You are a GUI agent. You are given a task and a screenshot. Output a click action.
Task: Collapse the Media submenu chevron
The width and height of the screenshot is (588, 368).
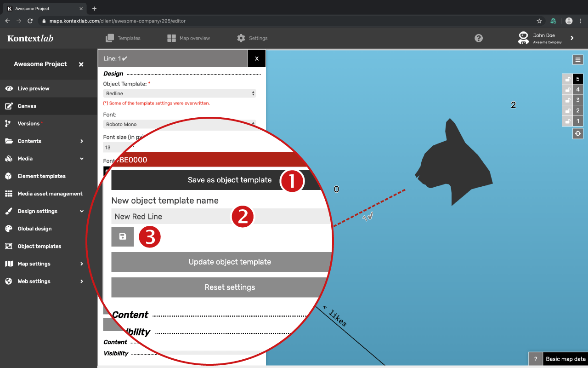click(82, 159)
